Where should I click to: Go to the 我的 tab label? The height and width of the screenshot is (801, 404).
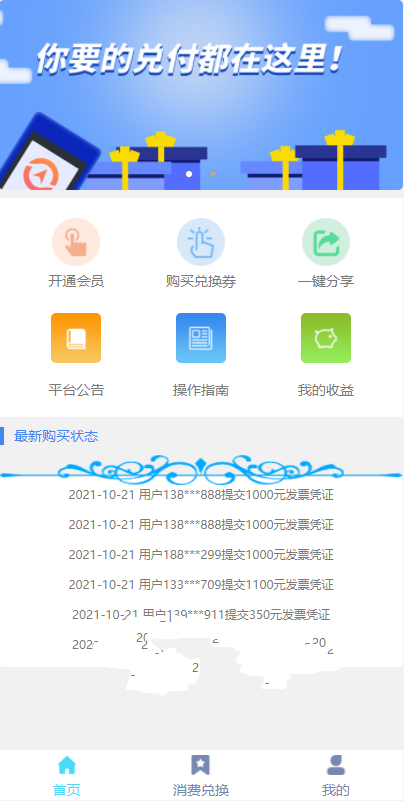(336, 790)
